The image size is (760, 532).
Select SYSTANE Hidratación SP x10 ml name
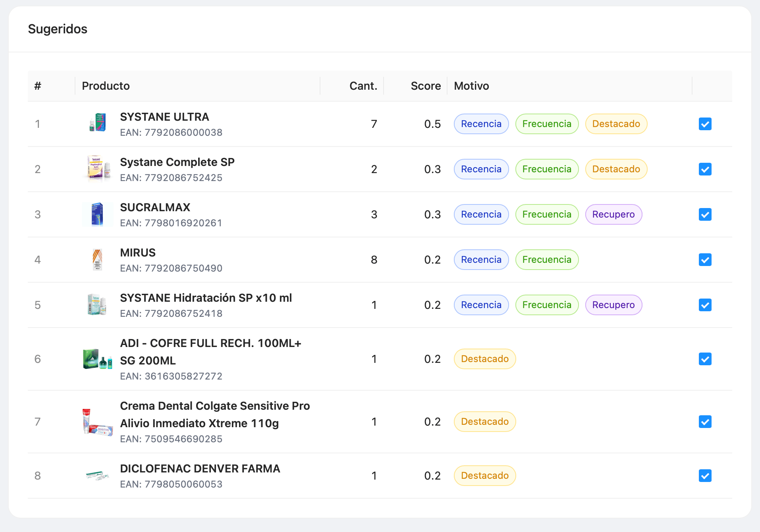point(206,298)
